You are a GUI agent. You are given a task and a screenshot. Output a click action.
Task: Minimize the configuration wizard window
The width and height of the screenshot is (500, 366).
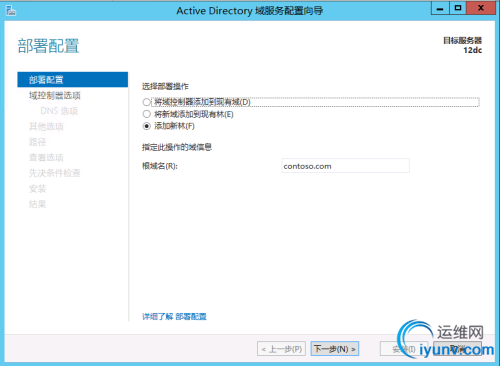(440, 8)
